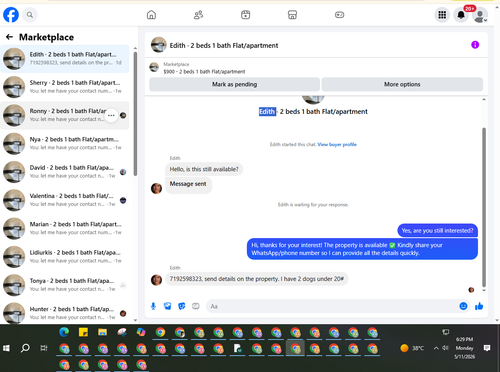Show hidden system tray icons
The width and height of the screenshot is (500, 372).
point(436,348)
